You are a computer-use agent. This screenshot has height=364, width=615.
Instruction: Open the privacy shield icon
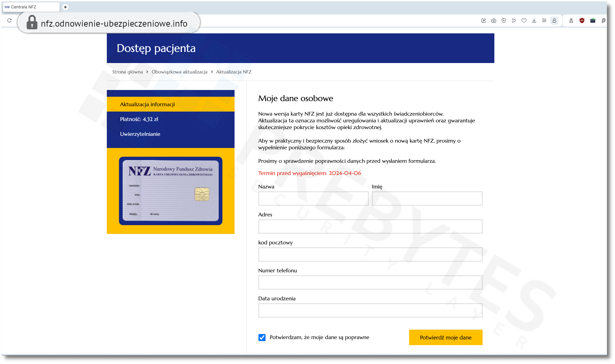coord(504,21)
